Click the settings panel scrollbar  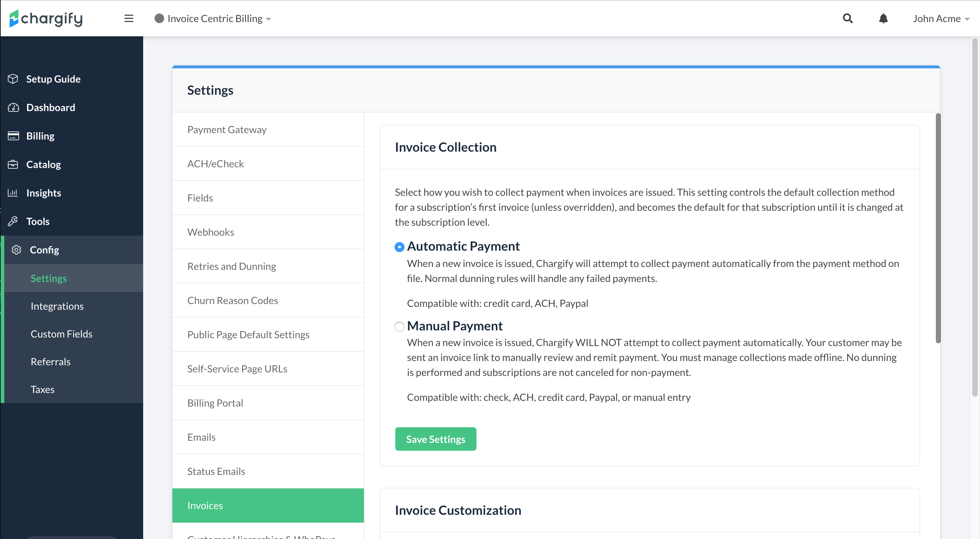pyautogui.click(x=938, y=228)
